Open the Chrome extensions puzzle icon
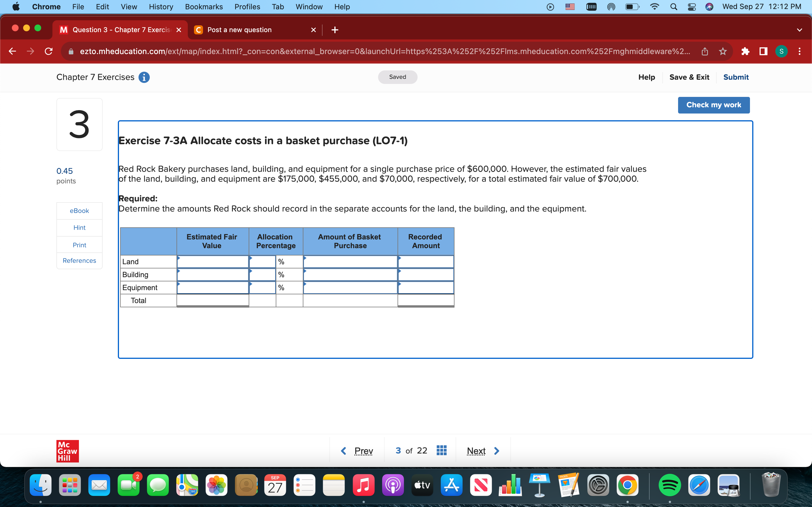Screen dimensions: 812x507 (745, 51)
